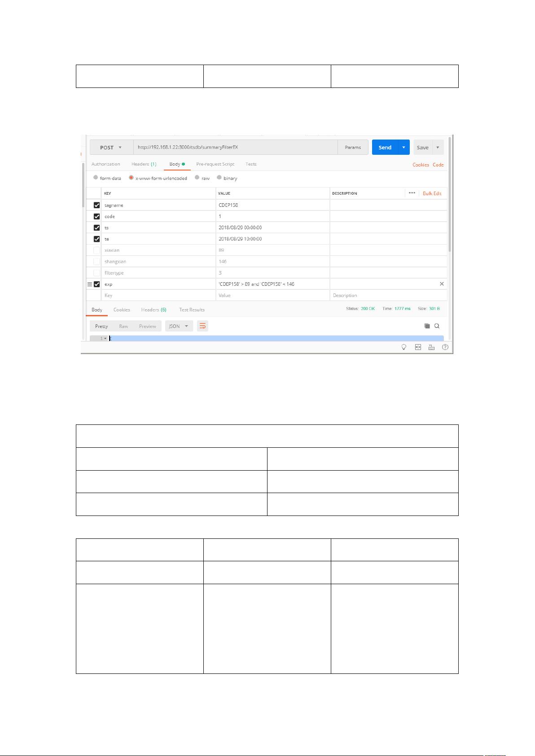Uncheck the exp parameter checkbox
535x756 pixels.
pos(96,284)
